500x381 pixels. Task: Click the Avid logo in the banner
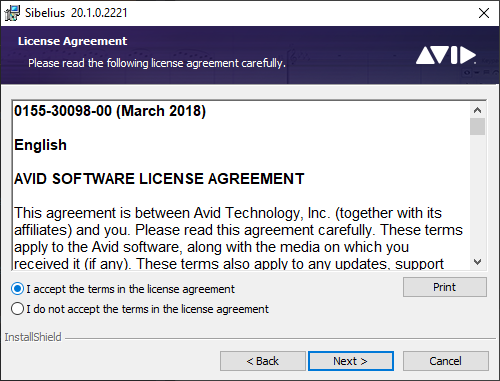[x=446, y=55]
